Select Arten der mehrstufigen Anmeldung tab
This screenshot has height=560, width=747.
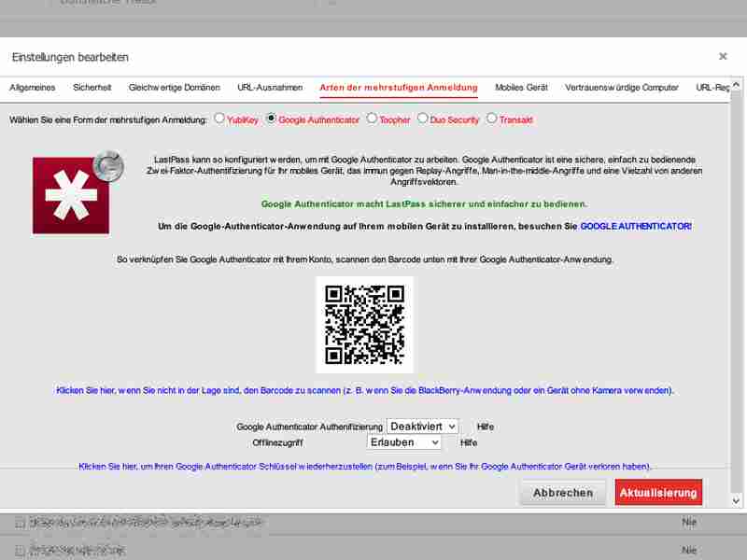pos(399,88)
